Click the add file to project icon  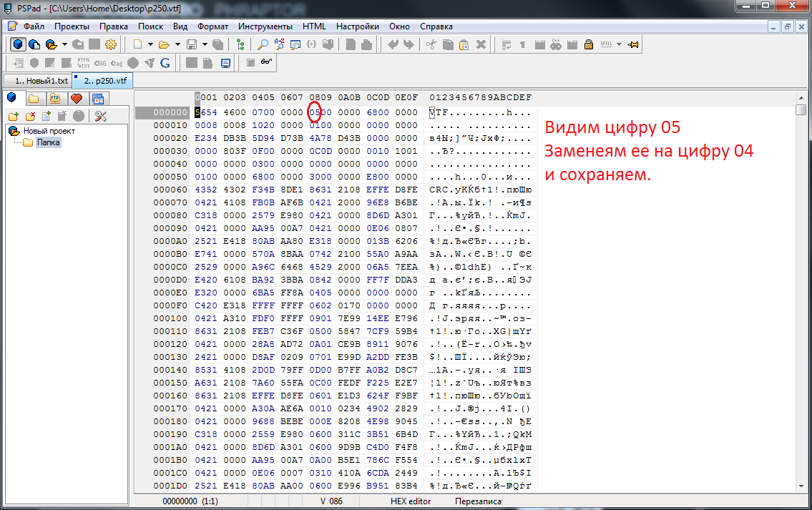47,116
